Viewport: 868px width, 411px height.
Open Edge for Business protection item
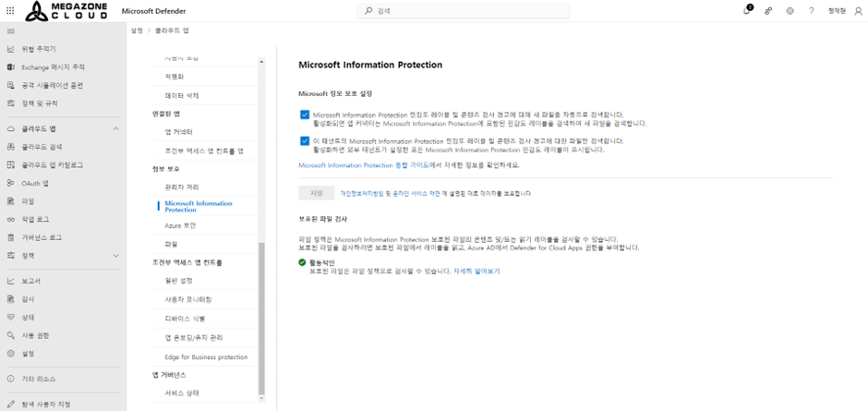(x=207, y=357)
